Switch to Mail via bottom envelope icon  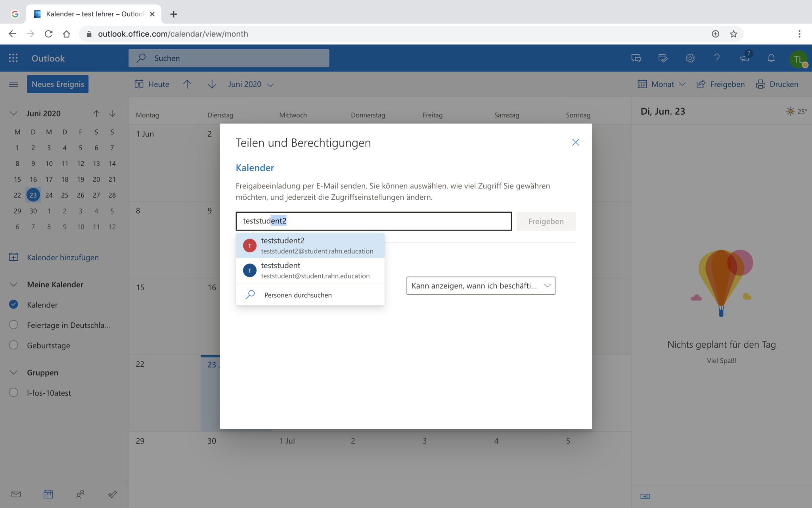pyautogui.click(x=16, y=494)
